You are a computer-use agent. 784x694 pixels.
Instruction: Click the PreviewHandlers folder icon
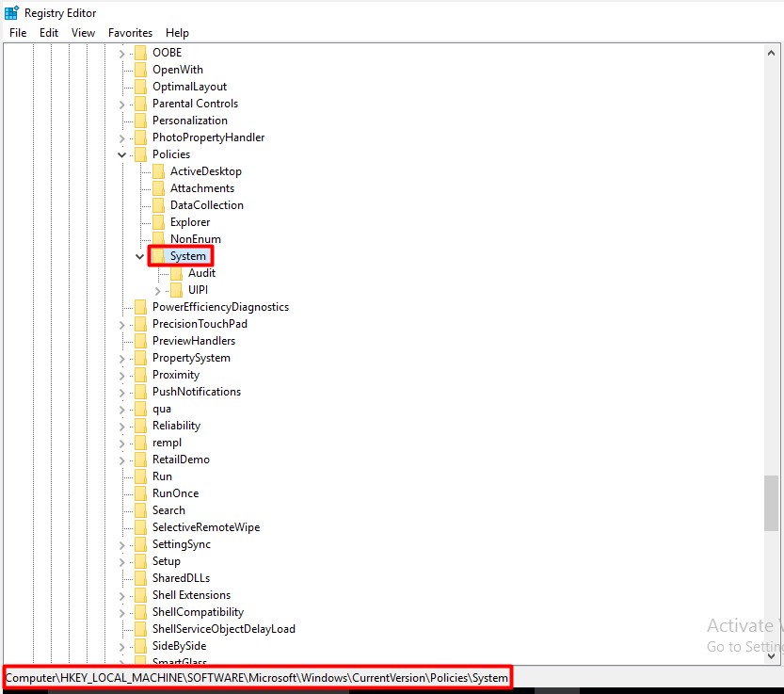141,341
